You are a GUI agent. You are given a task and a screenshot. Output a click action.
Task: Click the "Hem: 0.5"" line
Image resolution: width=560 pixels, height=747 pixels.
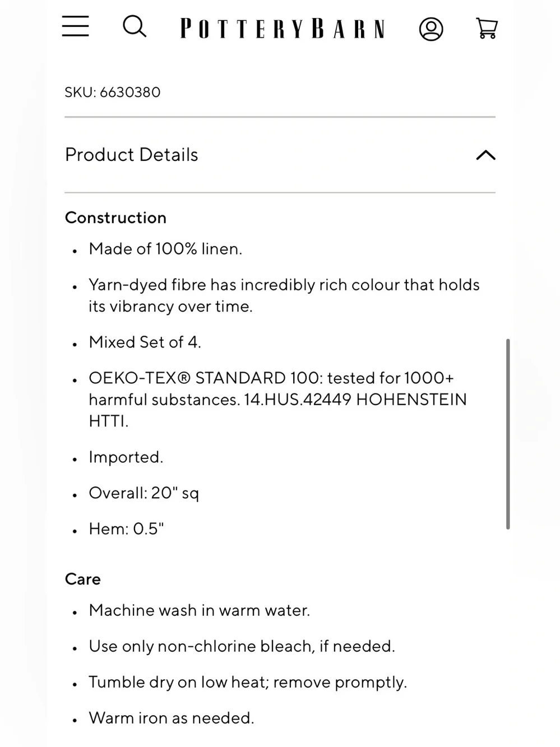pyautogui.click(x=126, y=529)
